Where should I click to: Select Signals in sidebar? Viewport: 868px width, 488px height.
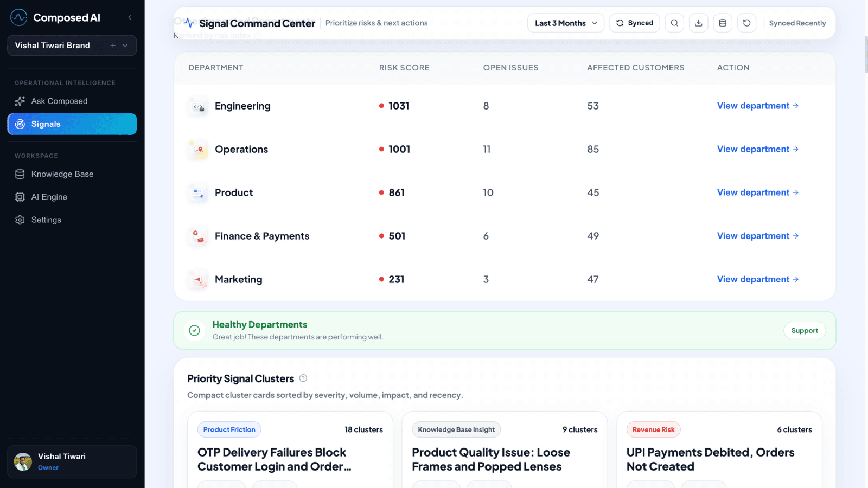point(72,124)
